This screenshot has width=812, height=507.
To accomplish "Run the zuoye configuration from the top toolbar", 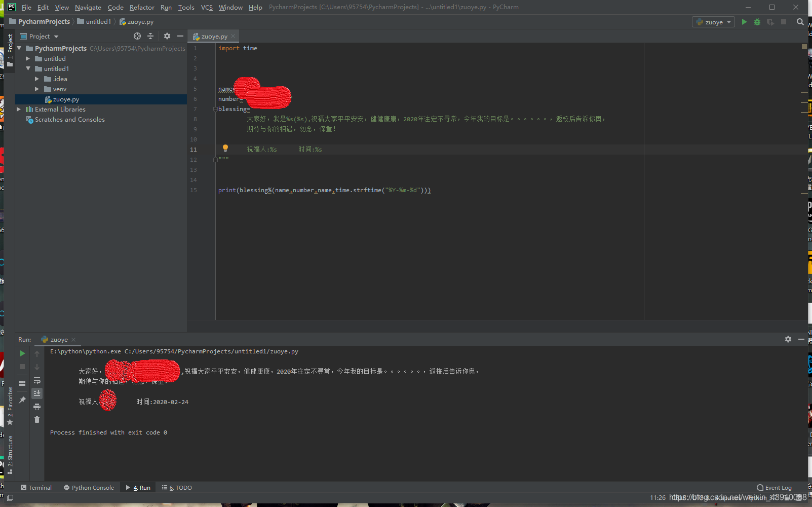I will click(x=744, y=22).
